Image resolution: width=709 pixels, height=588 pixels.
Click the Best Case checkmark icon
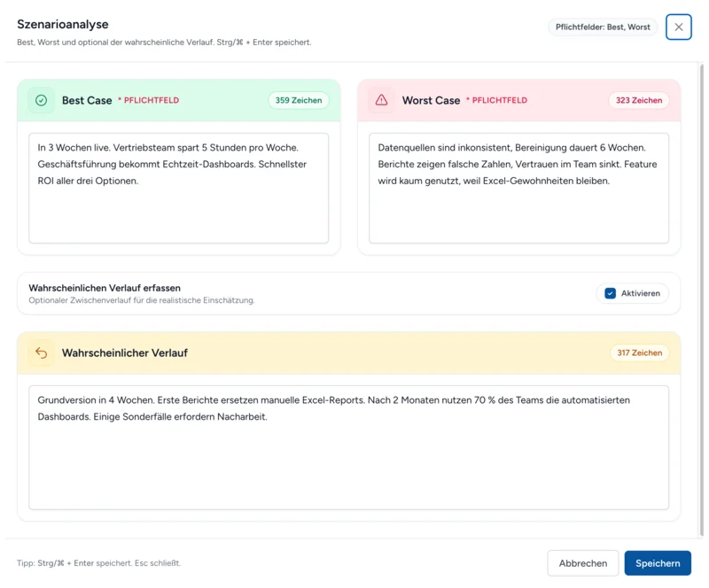[x=41, y=100]
